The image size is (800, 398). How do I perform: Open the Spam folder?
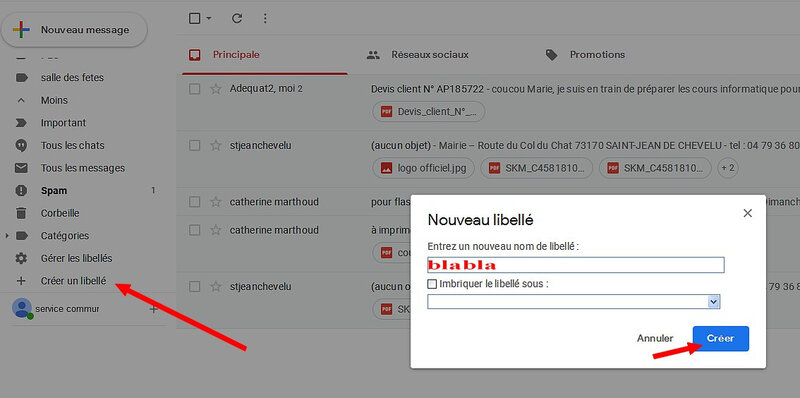pyautogui.click(x=54, y=191)
